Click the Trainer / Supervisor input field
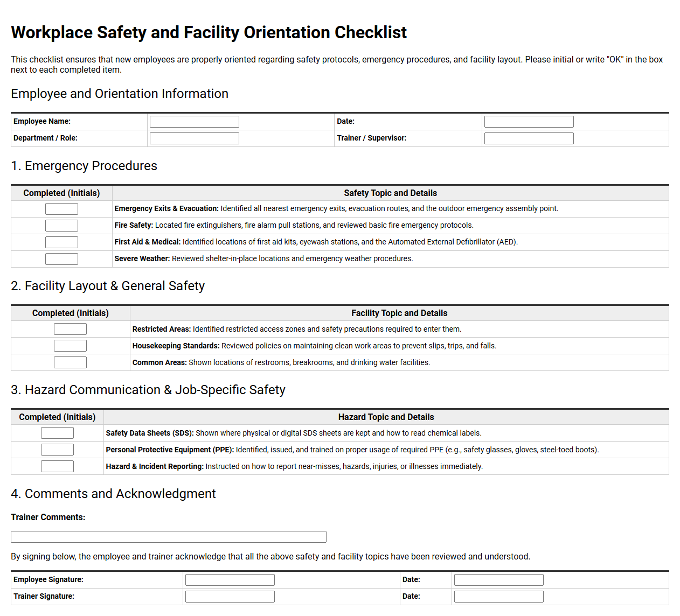680x616 pixels. pos(529,138)
